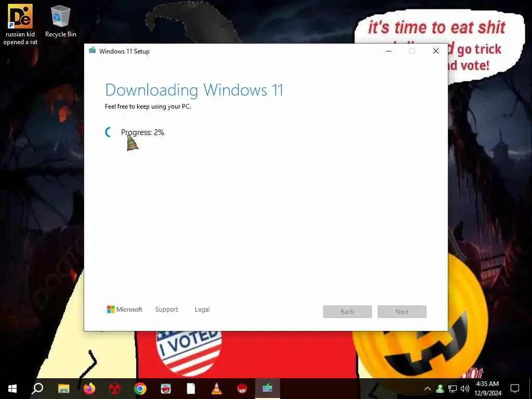
Task: Launch Firefox from the taskbar
Action: (x=89, y=389)
